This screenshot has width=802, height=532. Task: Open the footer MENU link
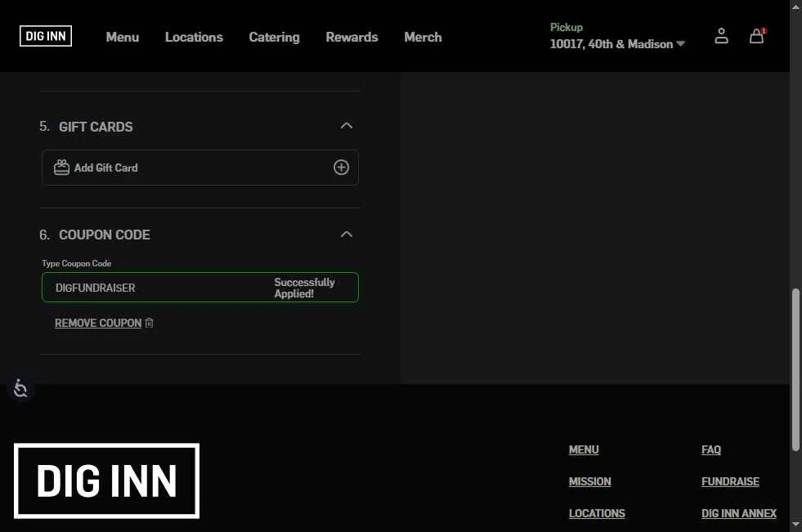click(584, 449)
